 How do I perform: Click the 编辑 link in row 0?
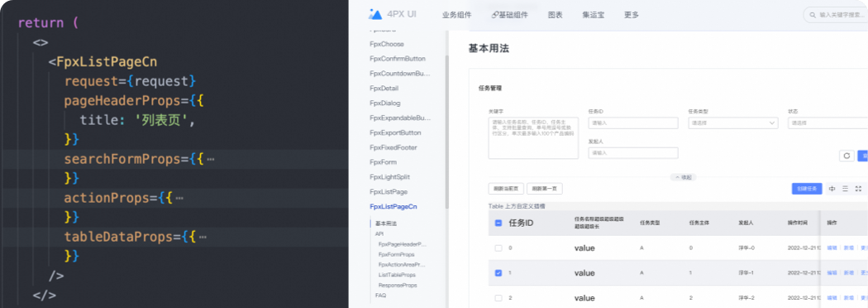pos(832,248)
